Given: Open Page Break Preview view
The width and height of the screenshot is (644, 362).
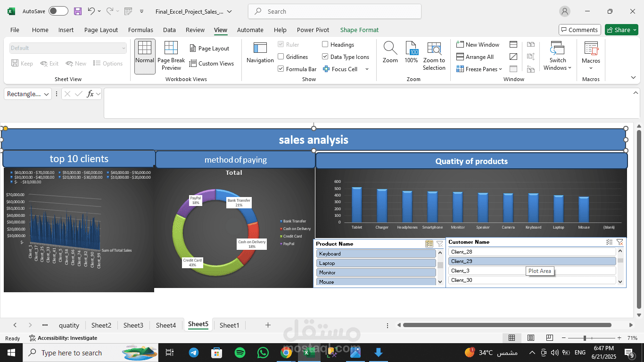Looking at the screenshot, I should pyautogui.click(x=171, y=57).
